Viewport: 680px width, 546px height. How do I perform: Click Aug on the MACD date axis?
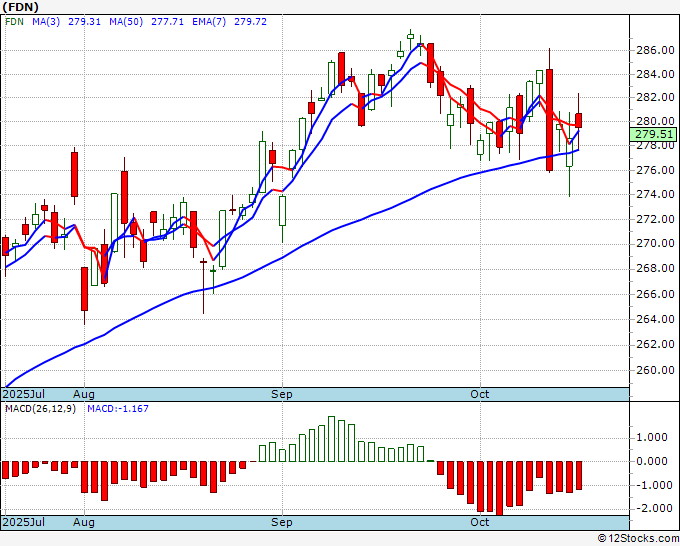pos(84,522)
